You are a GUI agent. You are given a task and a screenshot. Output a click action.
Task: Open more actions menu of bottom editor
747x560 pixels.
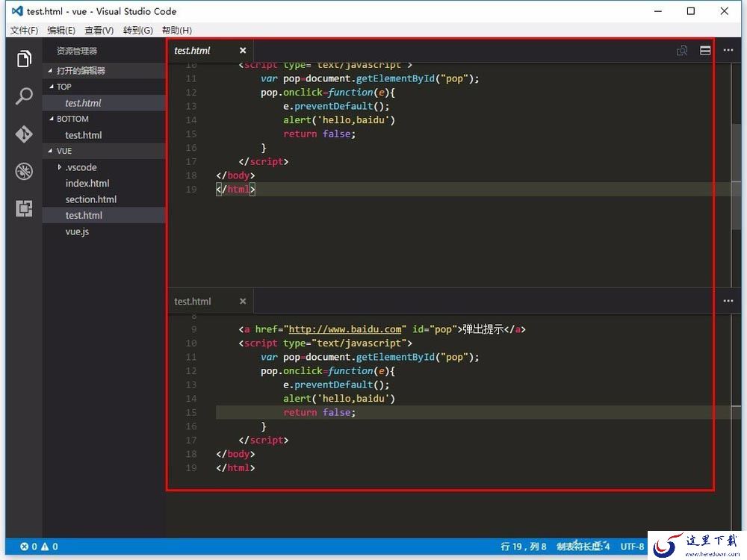728,301
